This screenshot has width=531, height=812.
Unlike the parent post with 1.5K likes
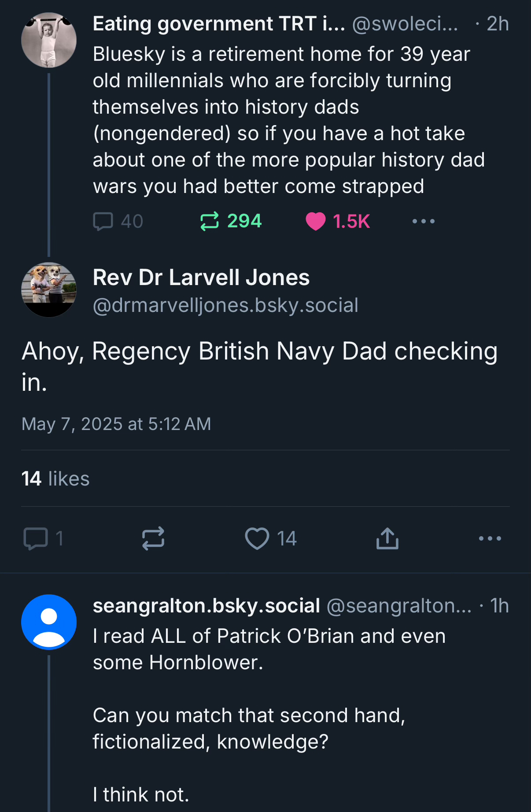315,221
